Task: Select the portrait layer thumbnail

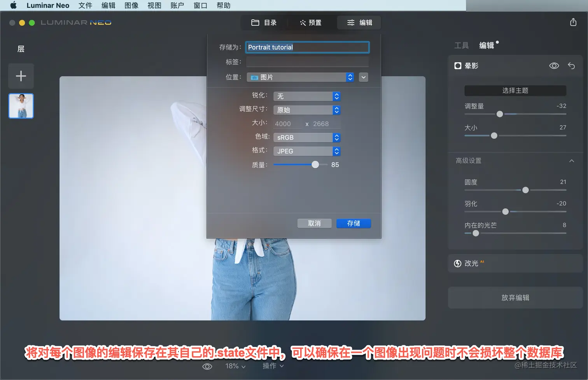Action: (21, 106)
